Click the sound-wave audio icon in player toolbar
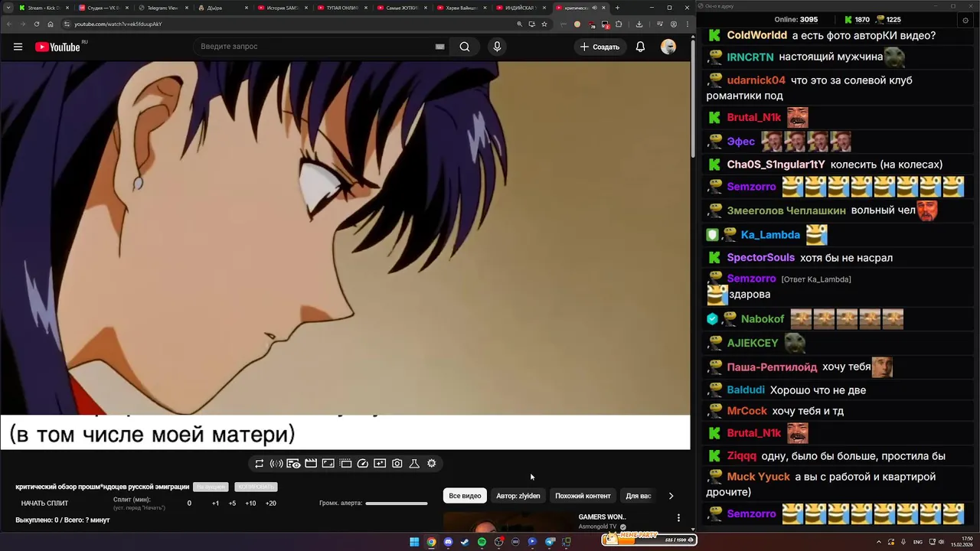This screenshot has height=551, width=980. [276, 464]
